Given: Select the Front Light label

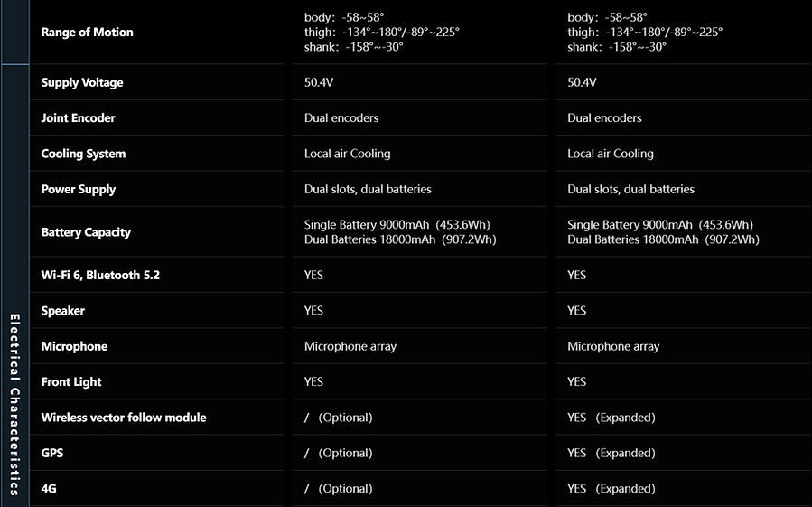Looking at the screenshot, I should click(x=71, y=382).
